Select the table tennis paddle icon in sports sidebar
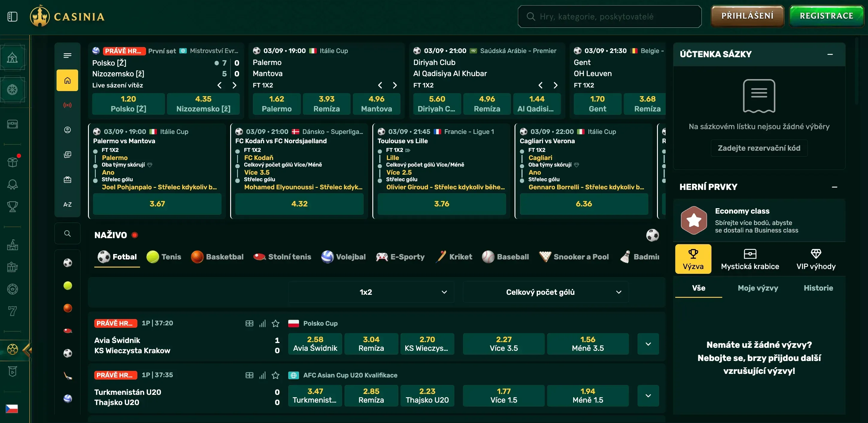The width and height of the screenshot is (868, 423). (x=68, y=330)
